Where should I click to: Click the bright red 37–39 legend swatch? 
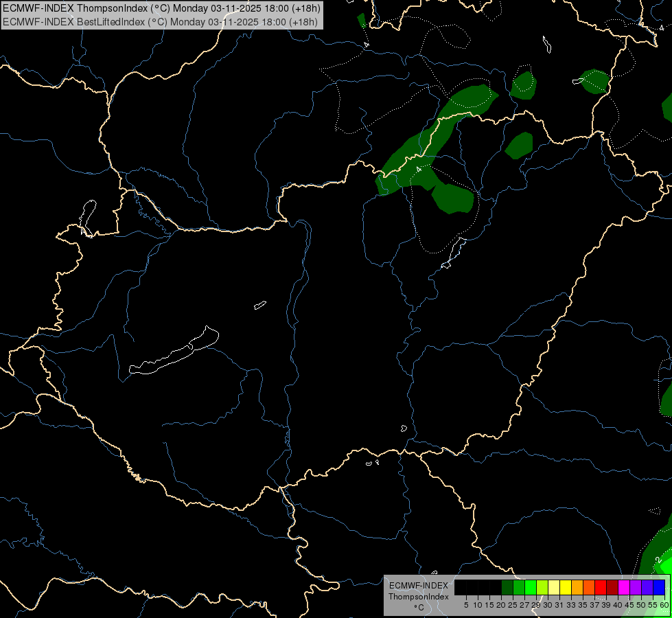(601, 587)
